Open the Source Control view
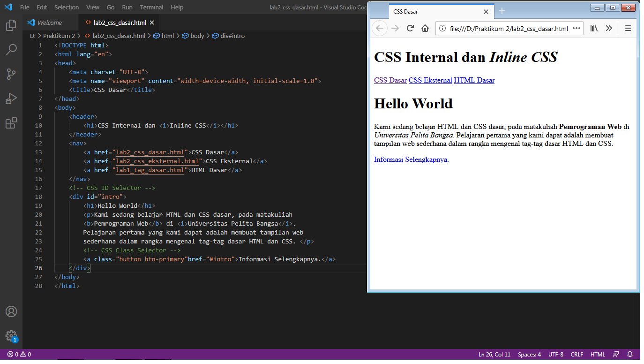Screen dimensions: 644x364 pyautogui.click(x=11, y=74)
